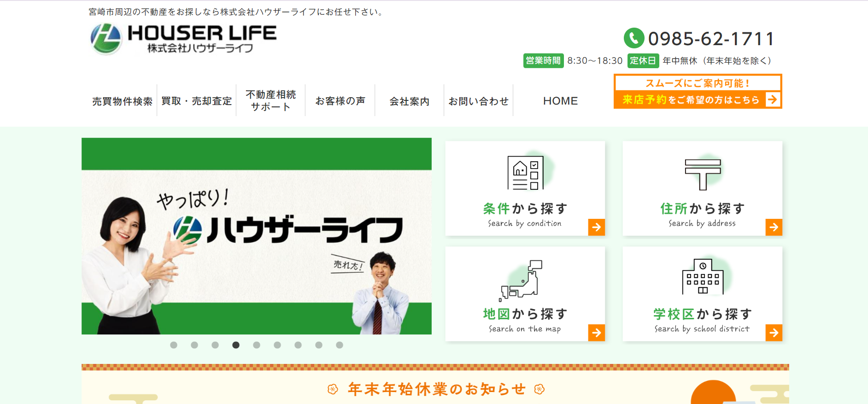
Task: Open お客様の声 menu item
Action: click(x=340, y=101)
